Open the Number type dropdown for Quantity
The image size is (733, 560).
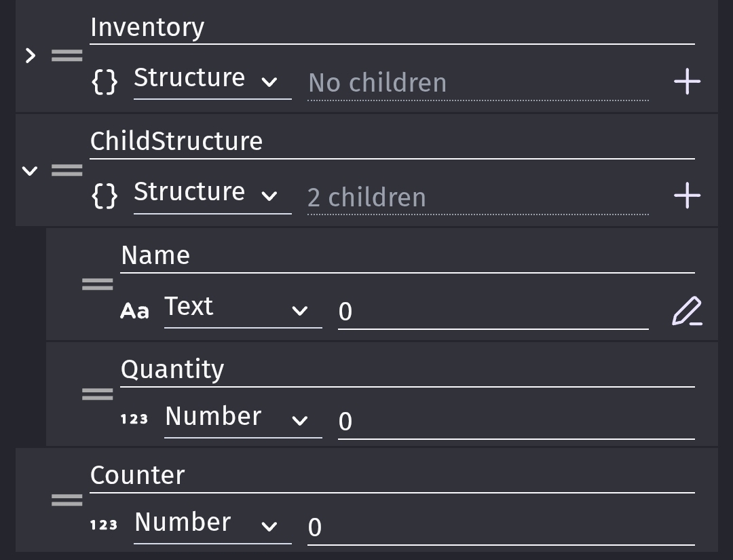[x=242, y=418]
